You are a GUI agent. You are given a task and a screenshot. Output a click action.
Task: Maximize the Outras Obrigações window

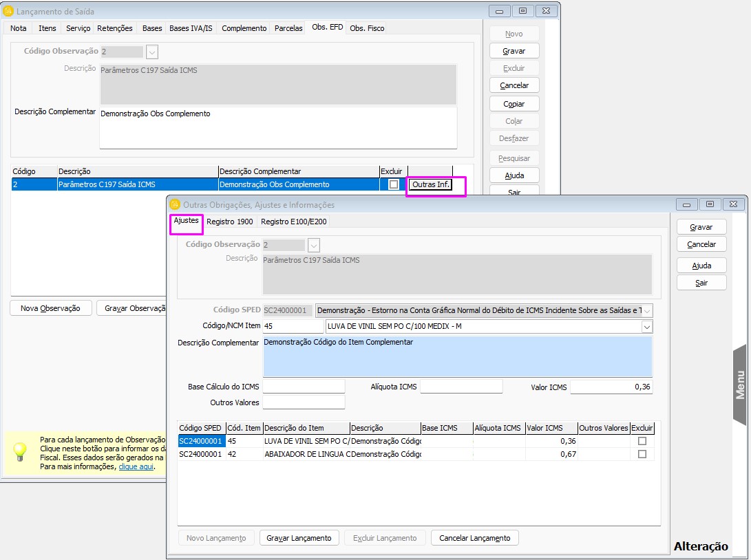click(x=710, y=204)
